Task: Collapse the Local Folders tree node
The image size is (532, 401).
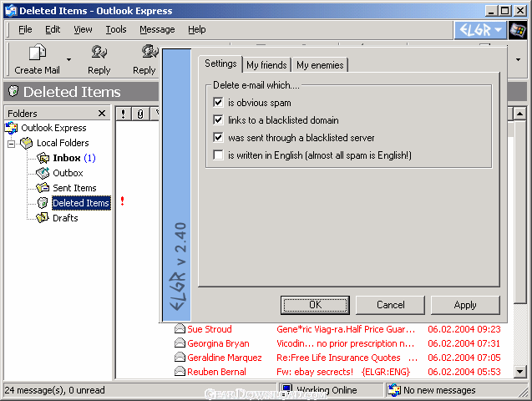Action: click(x=11, y=144)
